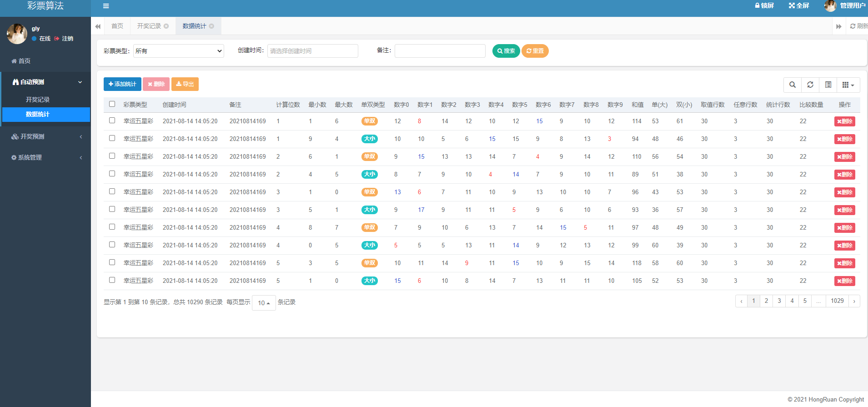Close the 开奖记录 tab
Viewport: 868px width, 407px height.
click(166, 26)
